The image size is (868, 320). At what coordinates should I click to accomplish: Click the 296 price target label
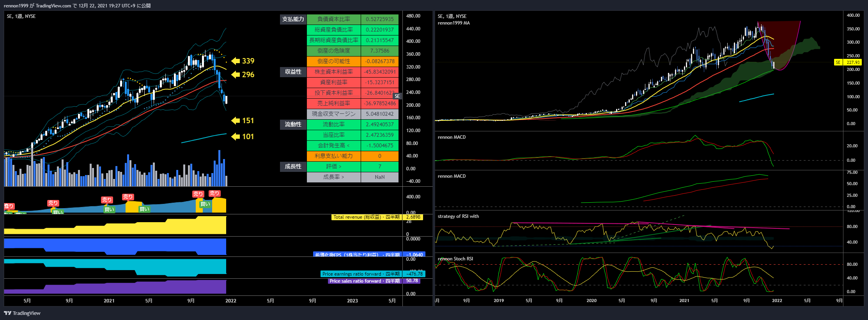point(248,74)
